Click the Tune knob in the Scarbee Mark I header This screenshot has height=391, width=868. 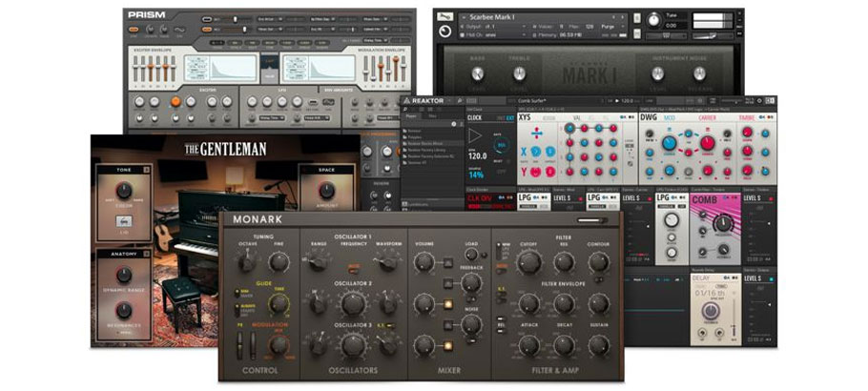click(x=654, y=19)
